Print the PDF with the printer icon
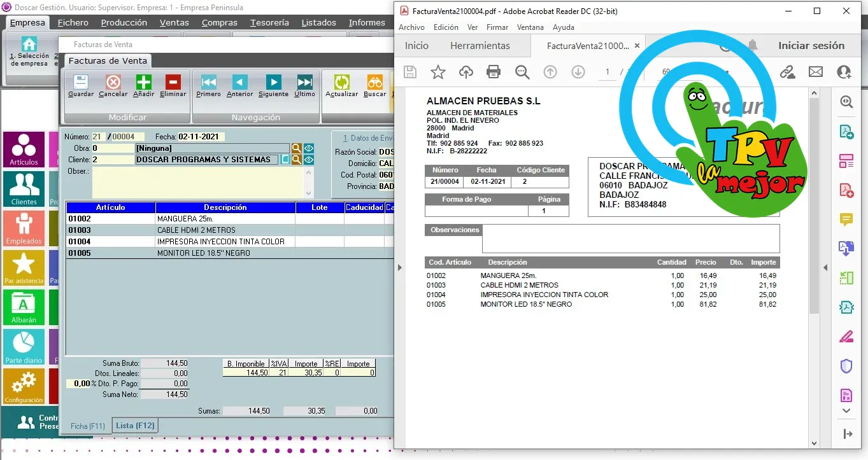Image resolution: width=868 pixels, height=460 pixels. pos(494,72)
